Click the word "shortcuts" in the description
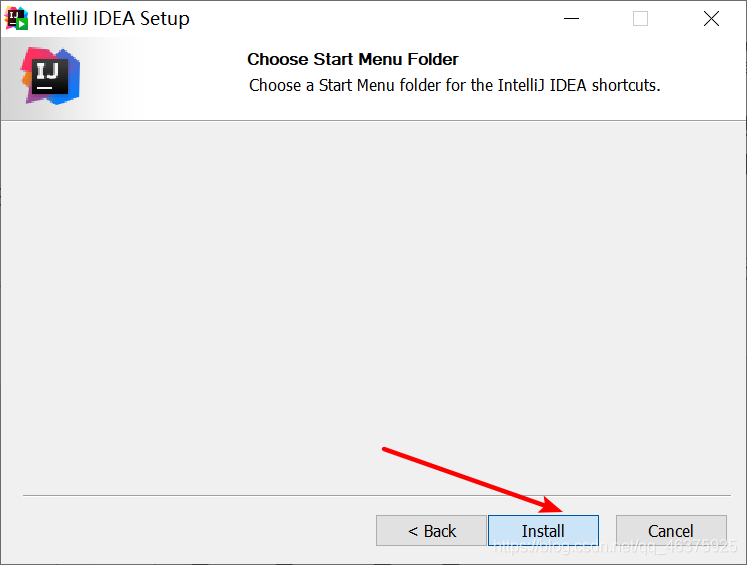This screenshot has width=747, height=565. tap(624, 85)
